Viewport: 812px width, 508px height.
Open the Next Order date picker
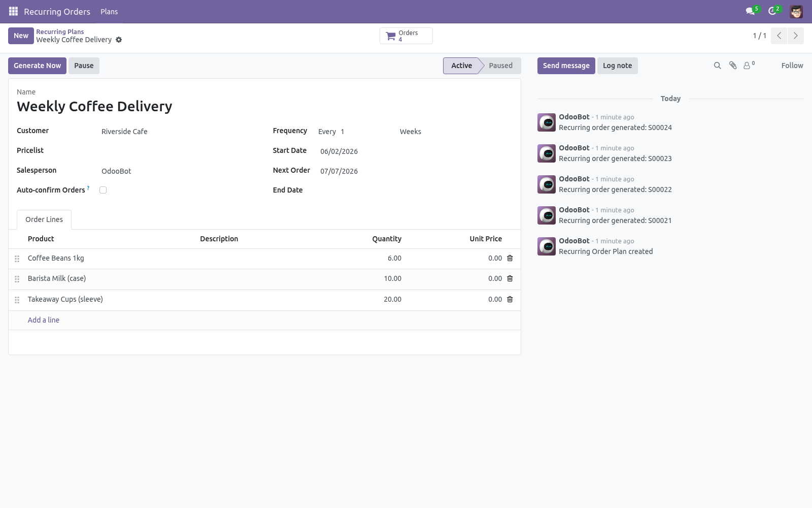tap(415, 171)
